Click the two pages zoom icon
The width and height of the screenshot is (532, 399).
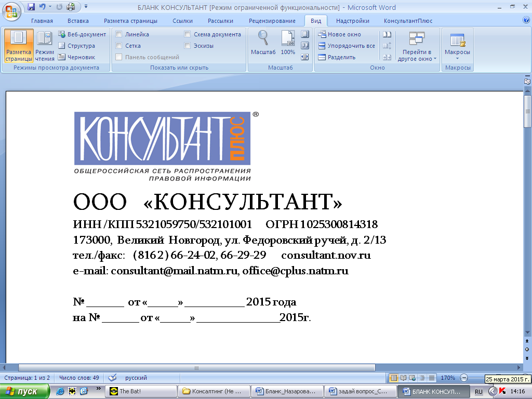click(x=305, y=46)
